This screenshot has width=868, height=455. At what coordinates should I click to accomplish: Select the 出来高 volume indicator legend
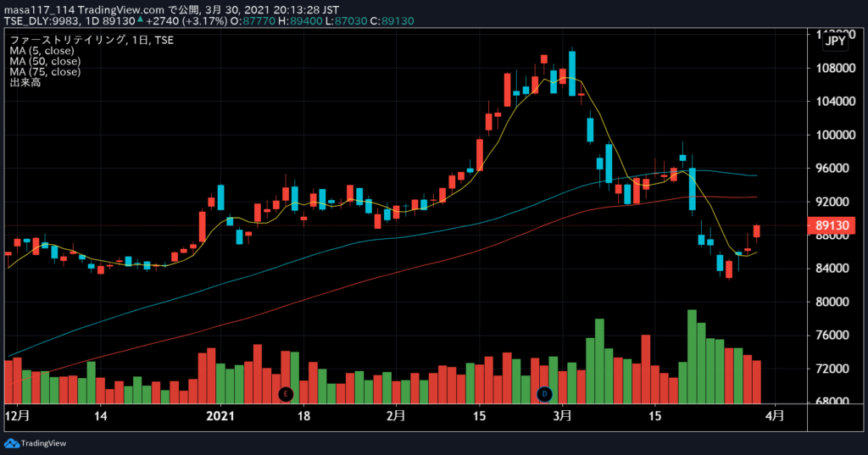[25, 82]
